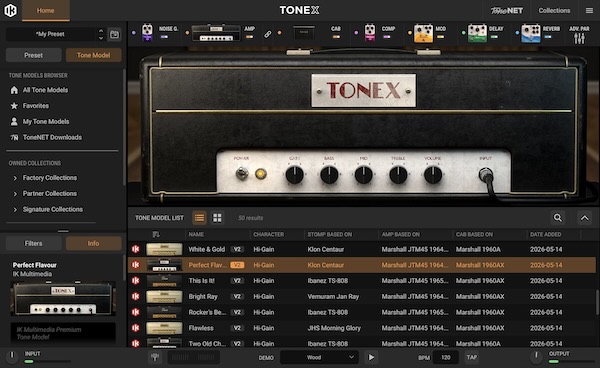Select the This Is It! tone model row
The height and width of the screenshot is (368, 600).
pyautogui.click(x=362, y=281)
